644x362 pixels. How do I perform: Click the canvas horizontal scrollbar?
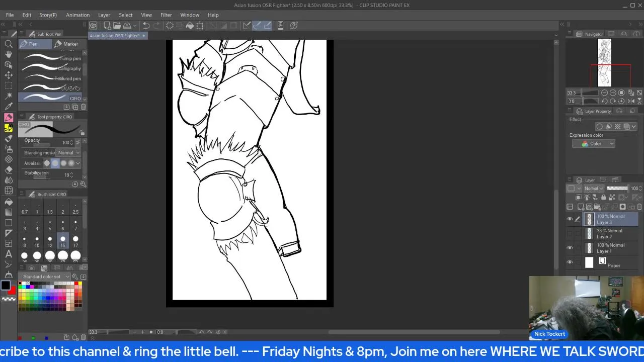[414, 332]
